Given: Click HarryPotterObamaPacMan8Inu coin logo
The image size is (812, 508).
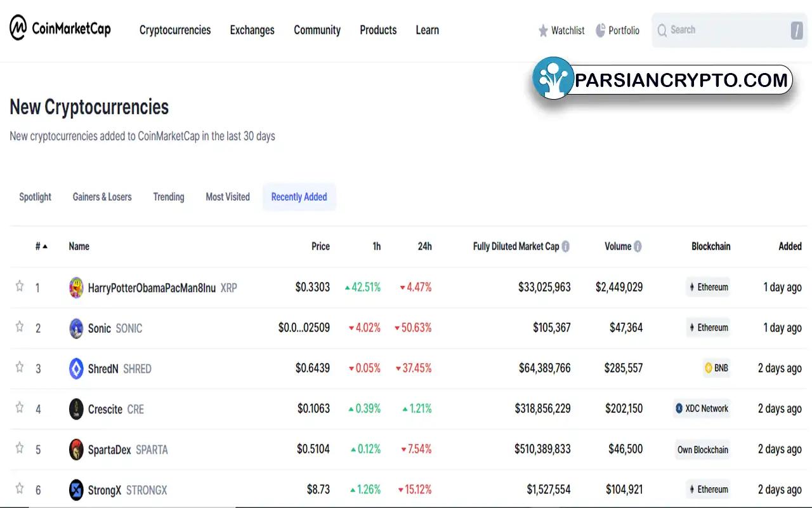Looking at the screenshot, I should pos(76,288).
